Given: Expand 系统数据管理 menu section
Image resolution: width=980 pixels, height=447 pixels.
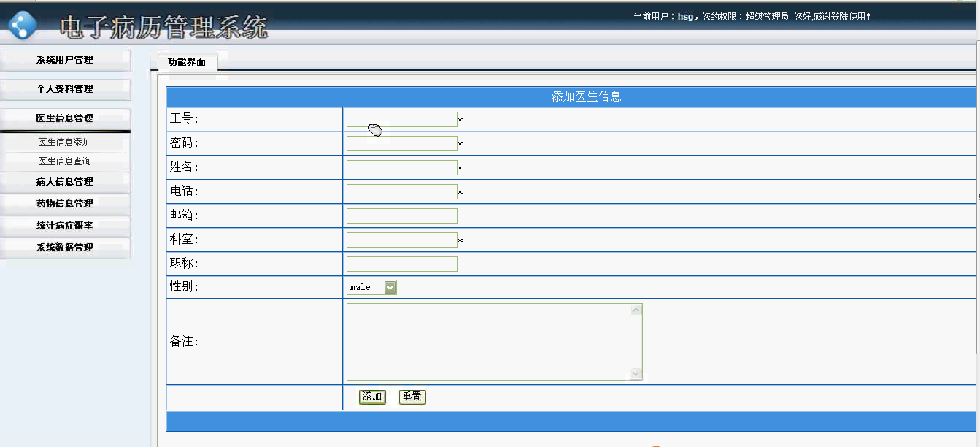Looking at the screenshot, I should click(65, 248).
